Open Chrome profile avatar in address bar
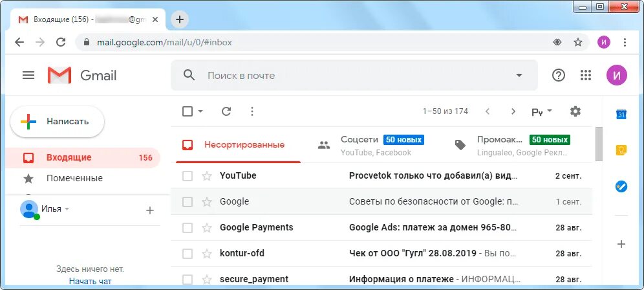This screenshot has width=644, height=290. (x=604, y=42)
